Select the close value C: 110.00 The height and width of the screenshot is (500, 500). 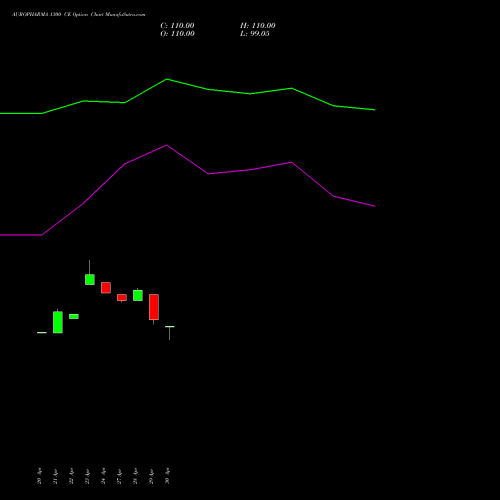177,26
